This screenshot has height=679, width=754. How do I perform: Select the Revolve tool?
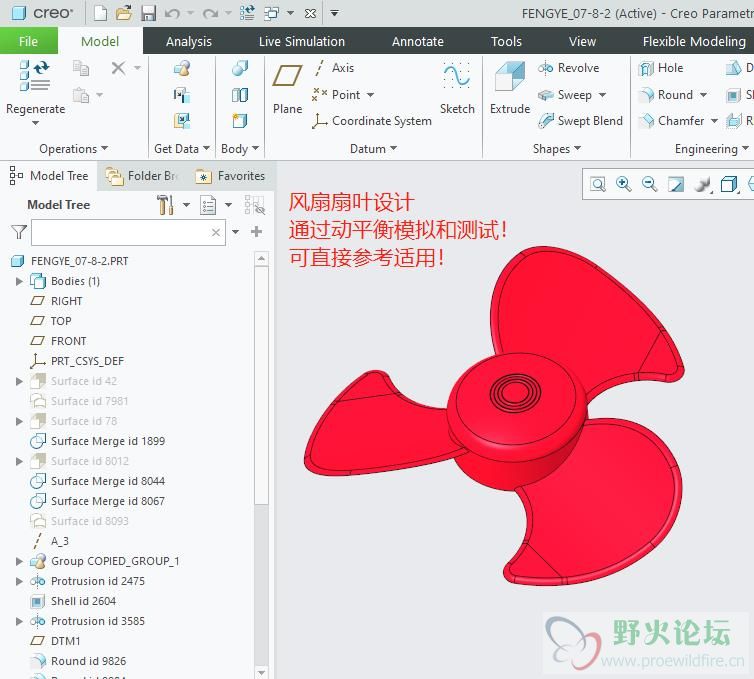pos(569,68)
